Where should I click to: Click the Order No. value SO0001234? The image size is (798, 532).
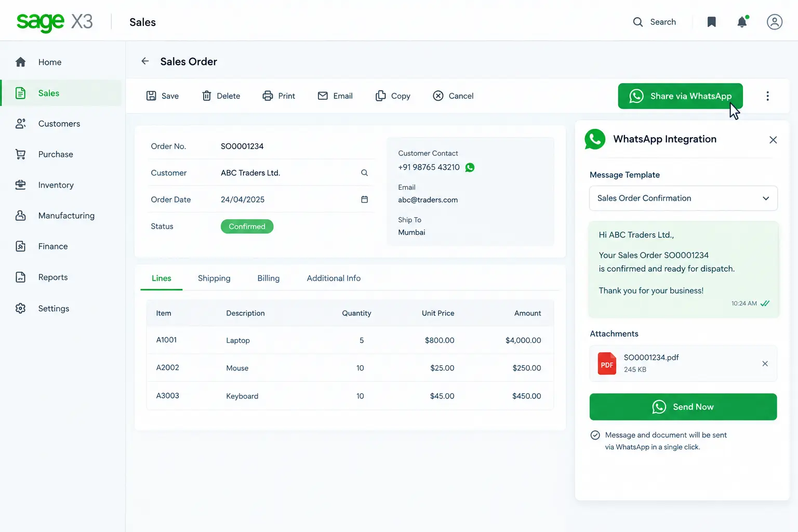242,147
